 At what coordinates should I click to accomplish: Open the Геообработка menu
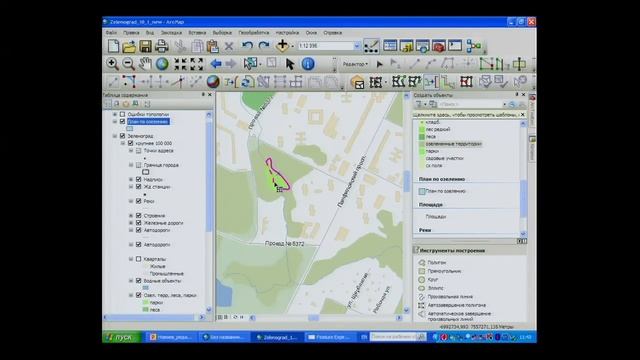click(x=254, y=33)
